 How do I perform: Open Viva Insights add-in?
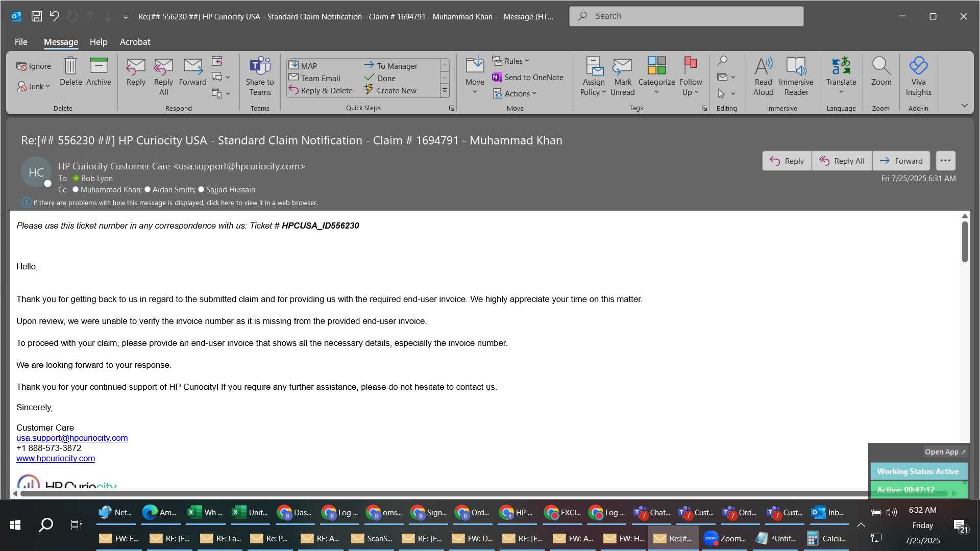pos(918,77)
